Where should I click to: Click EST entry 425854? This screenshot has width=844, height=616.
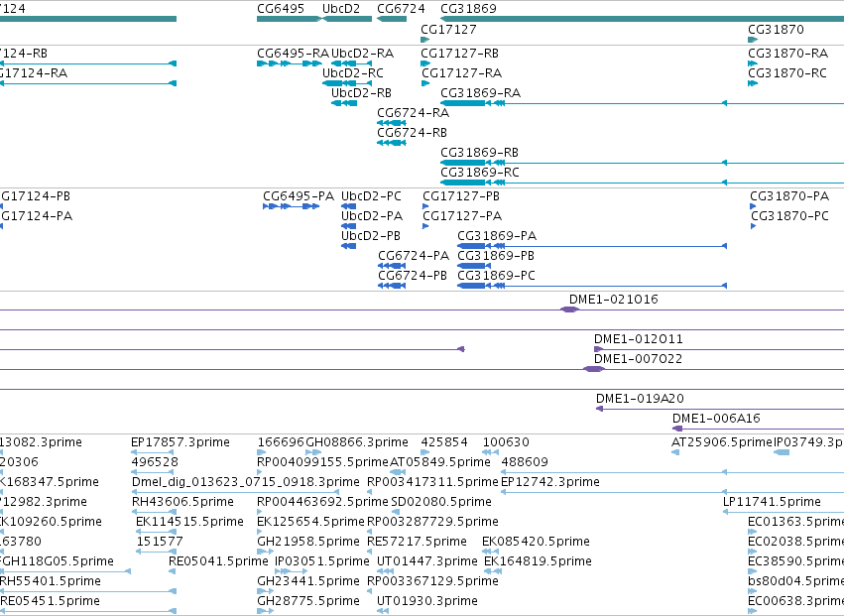pyautogui.click(x=444, y=442)
